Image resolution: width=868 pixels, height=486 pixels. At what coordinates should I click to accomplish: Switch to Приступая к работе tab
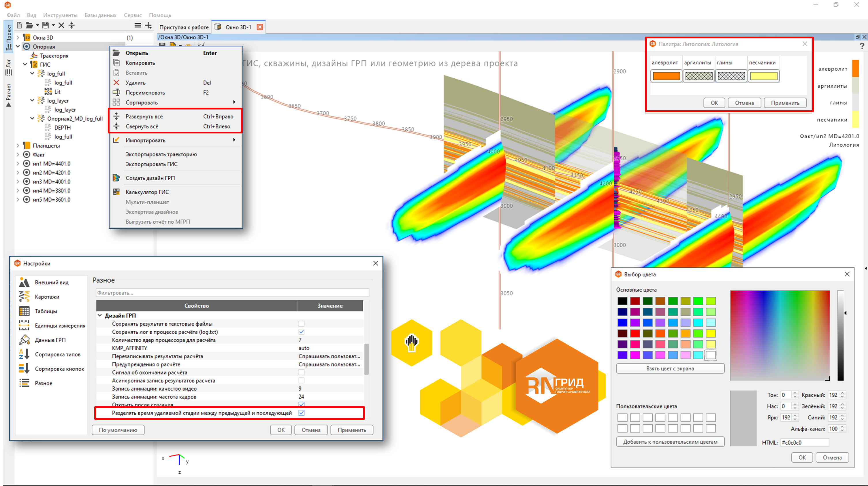(x=184, y=27)
